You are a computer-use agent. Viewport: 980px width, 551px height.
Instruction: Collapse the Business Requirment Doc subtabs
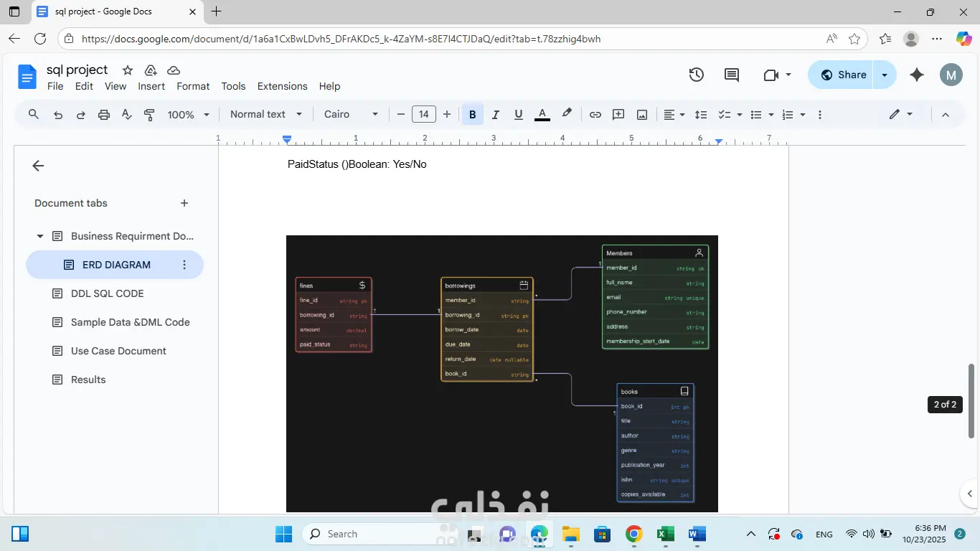click(40, 236)
